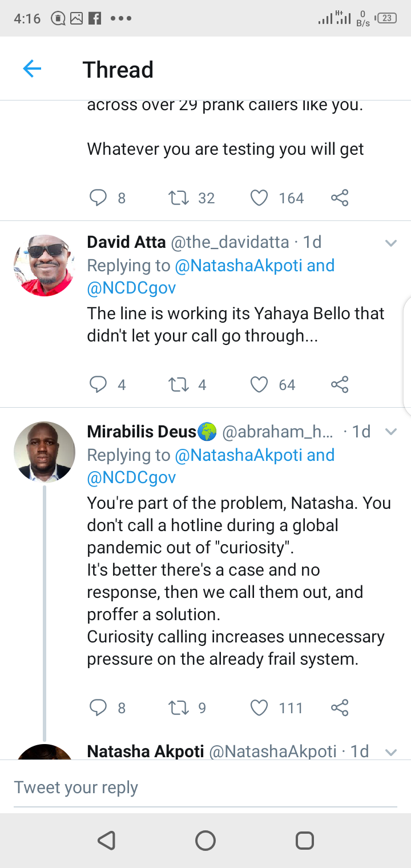Open recent apps with the square button
The image size is (411, 868).
[305, 841]
